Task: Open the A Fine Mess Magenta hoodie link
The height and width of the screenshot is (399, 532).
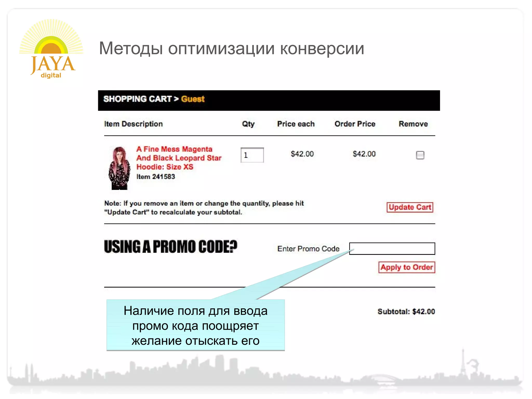Action: [x=179, y=158]
